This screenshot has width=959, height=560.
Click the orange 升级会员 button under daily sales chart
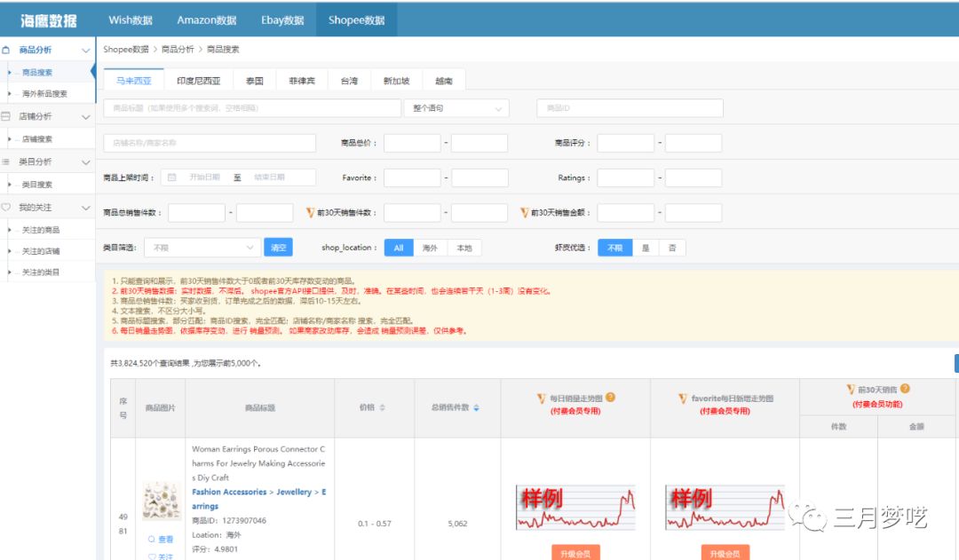tap(575, 553)
